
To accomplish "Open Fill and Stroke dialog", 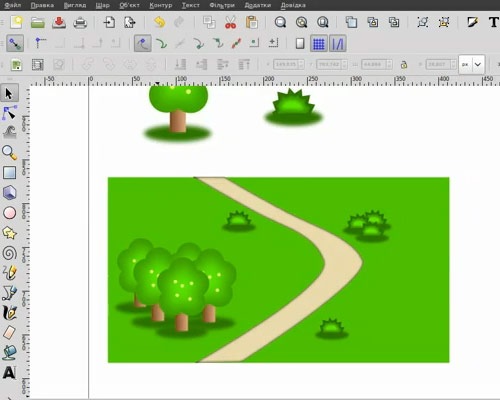I will point(473,22).
